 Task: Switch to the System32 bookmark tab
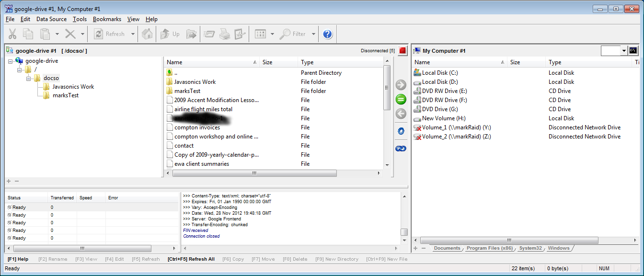pyautogui.click(x=530, y=248)
